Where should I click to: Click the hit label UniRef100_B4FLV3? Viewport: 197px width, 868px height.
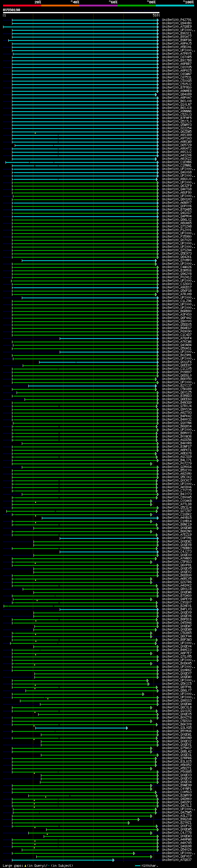click(x=177, y=609)
